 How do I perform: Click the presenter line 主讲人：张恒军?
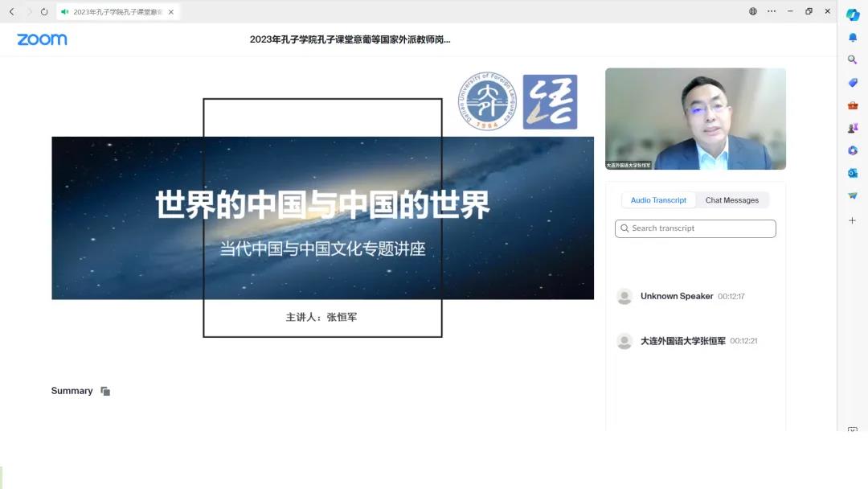pyautogui.click(x=321, y=318)
